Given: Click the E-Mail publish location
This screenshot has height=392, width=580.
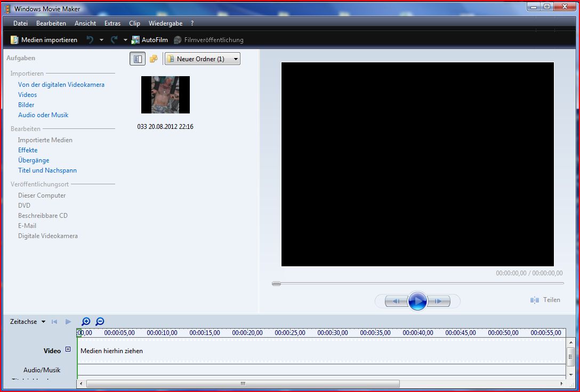Looking at the screenshot, I should 27,226.
